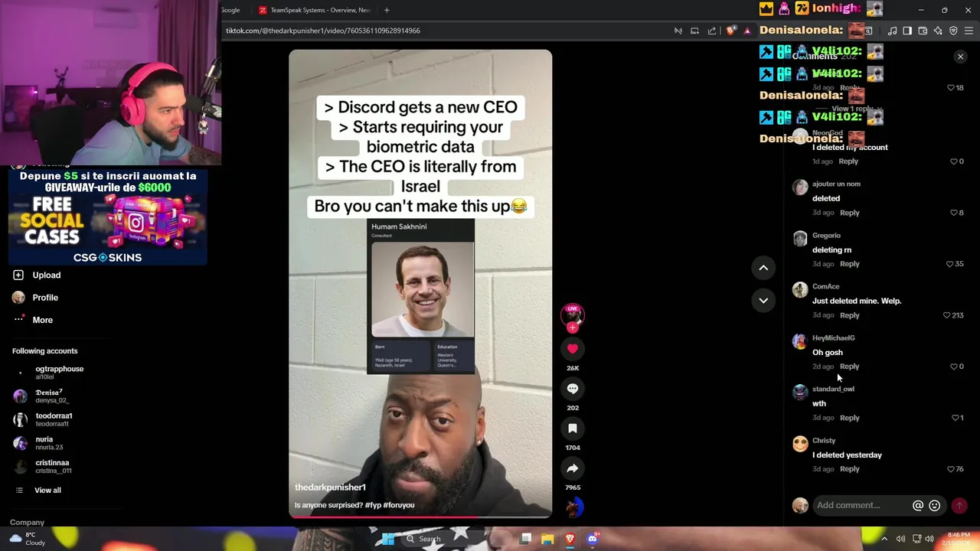Reply to ComAce's comment
The width and height of the screenshot is (980, 551).
tap(849, 315)
